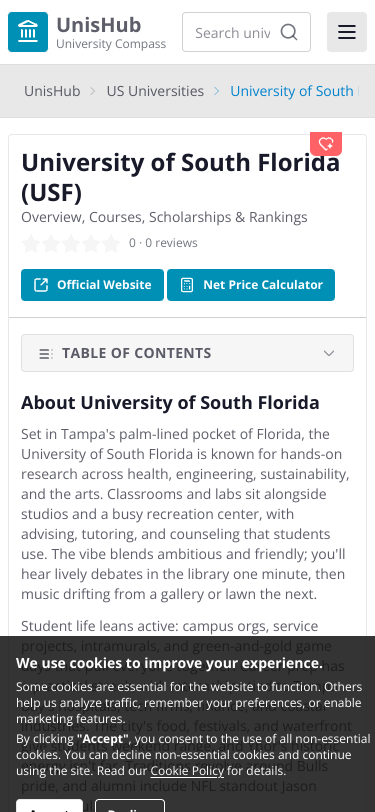This screenshot has height=812, width=375.
Task: Expand the Table of Contents chevron
Action: coord(329,353)
